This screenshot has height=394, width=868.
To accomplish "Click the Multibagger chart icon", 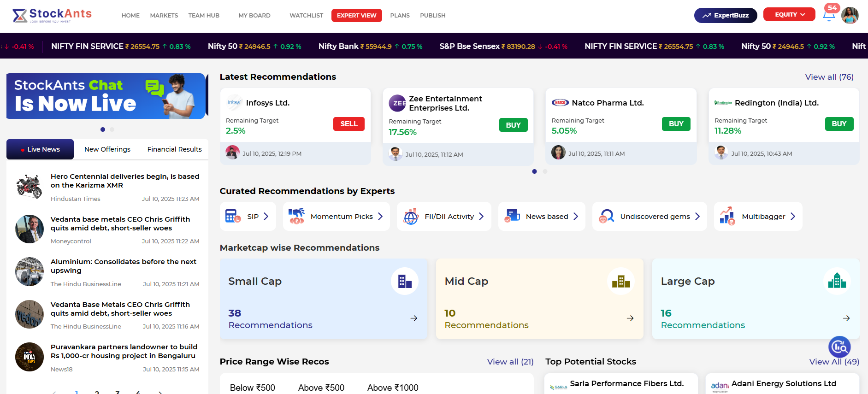I will point(727,216).
